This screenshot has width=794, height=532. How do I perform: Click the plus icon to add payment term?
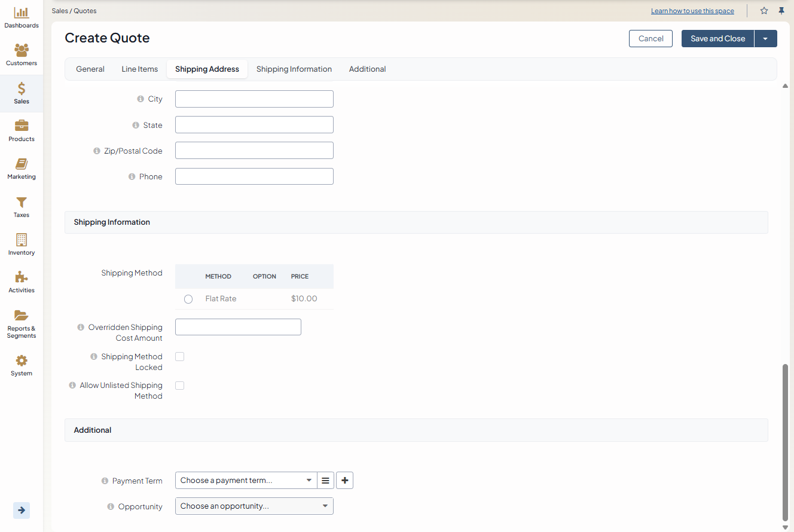pos(344,480)
